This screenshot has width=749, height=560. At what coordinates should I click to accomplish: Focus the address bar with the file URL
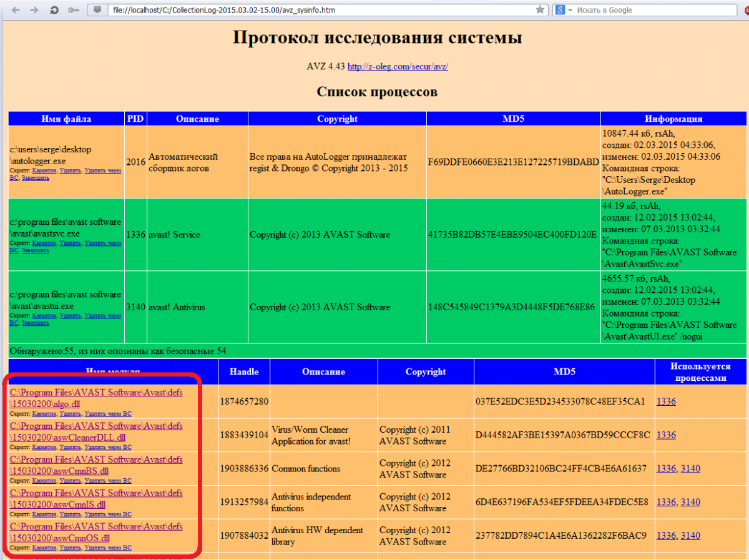[x=321, y=10]
